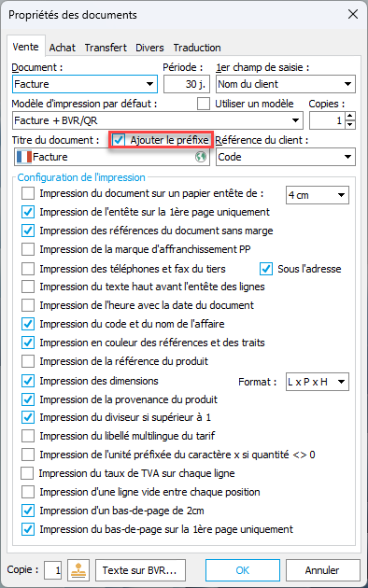Increase Copies with the up arrow
The width and height of the screenshot is (368, 588).
pos(350,117)
